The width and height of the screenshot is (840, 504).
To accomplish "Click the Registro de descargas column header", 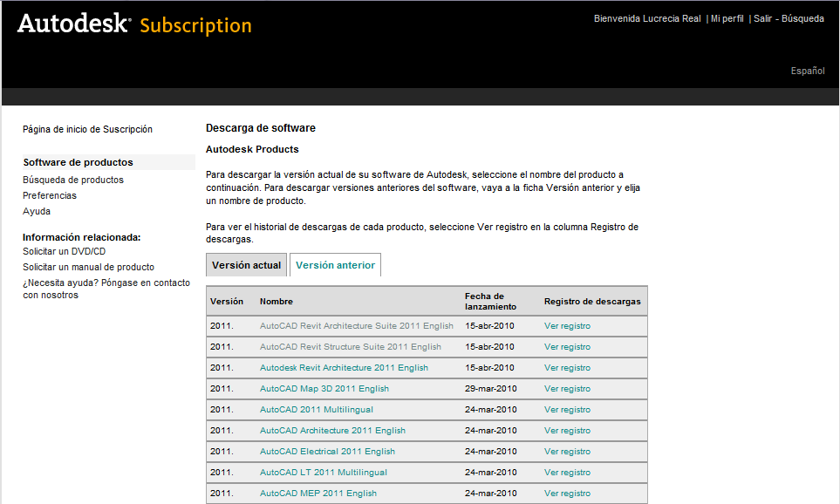I will 592,302.
